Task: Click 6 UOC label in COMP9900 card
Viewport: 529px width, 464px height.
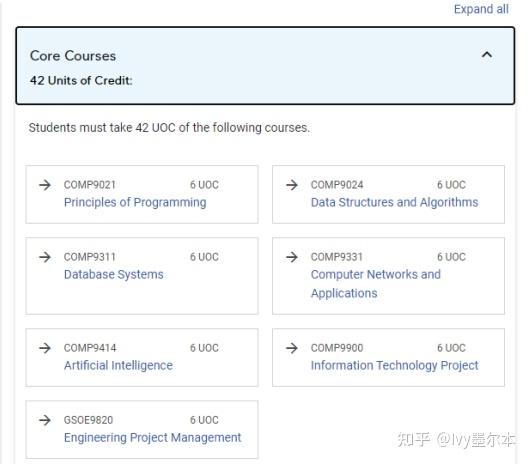Action: pos(451,348)
